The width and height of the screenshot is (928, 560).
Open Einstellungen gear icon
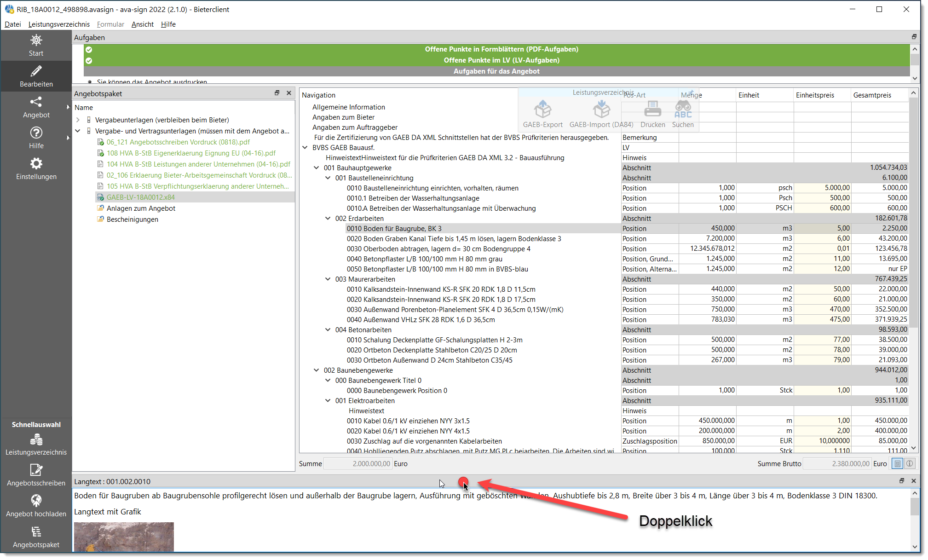36,163
